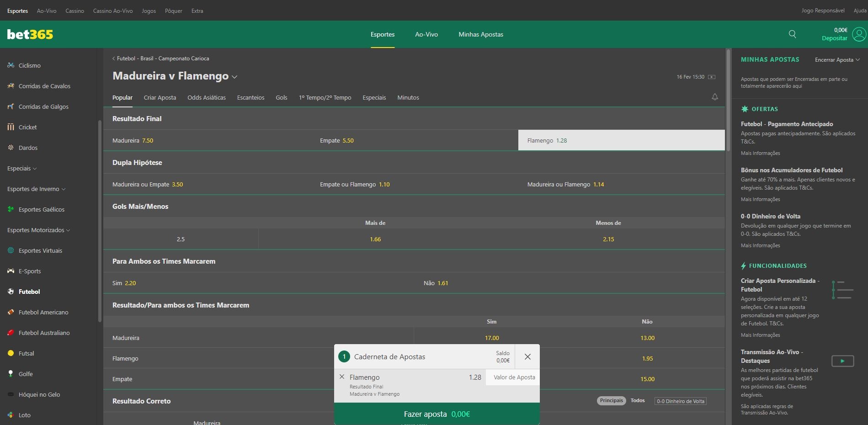Select Empate ou Flamengo 1.10 odds

click(415, 184)
